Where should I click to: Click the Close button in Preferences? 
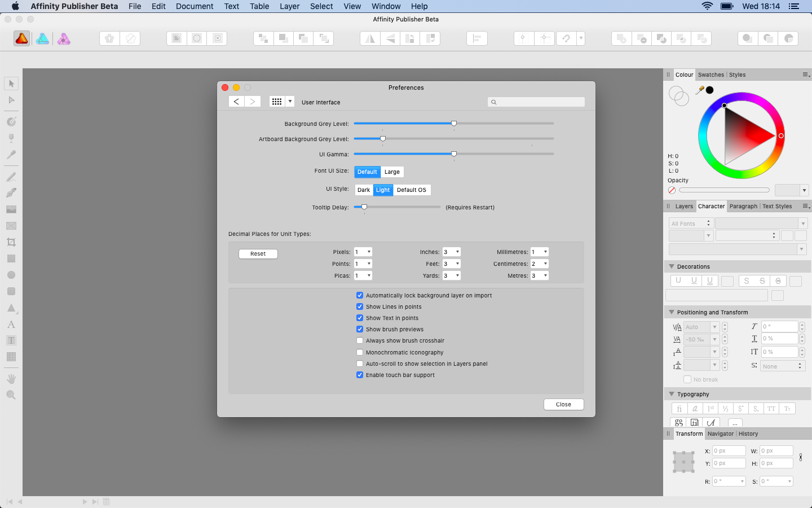point(563,404)
